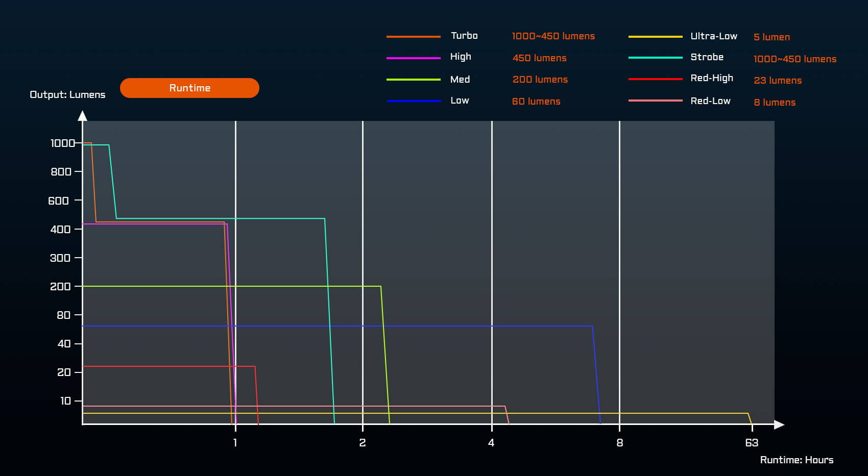Select the '200 lumens' Med value text

pyautogui.click(x=540, y=80)
